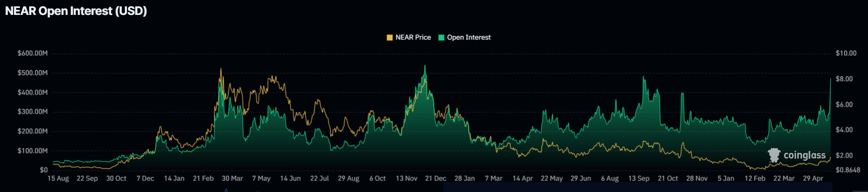Click the 14 Jan date label
This screenshot has height=192, width=868.
pyautogui.click(x=174, y=178)
